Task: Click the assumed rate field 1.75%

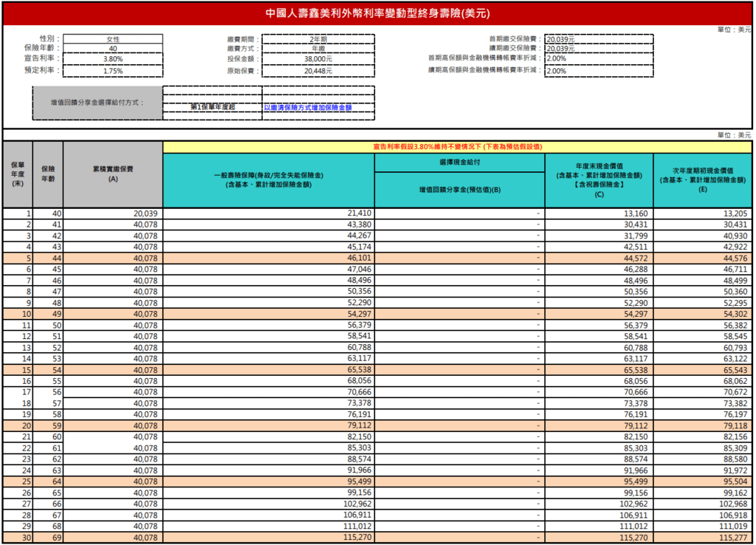Action: point(113,71)
